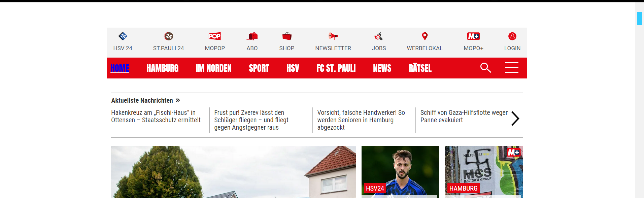Open the ABO mailbox icon
The height and width of the screenshot is (198, 644).
pos(252,36)
